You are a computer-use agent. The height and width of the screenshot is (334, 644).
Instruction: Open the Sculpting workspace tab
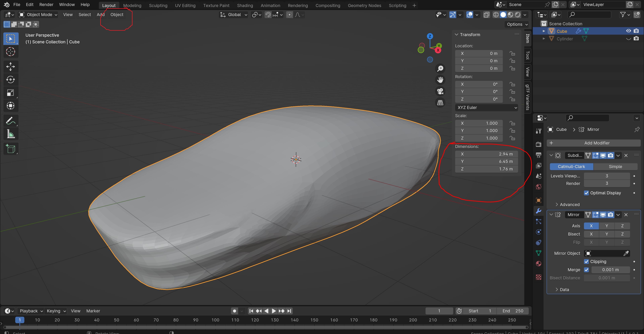pos(158,6)
